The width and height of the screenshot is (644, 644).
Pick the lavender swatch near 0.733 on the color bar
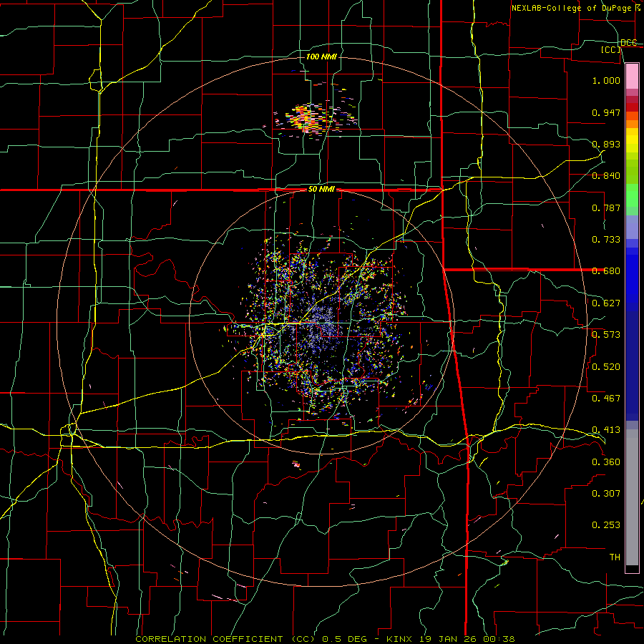[632, 227]
